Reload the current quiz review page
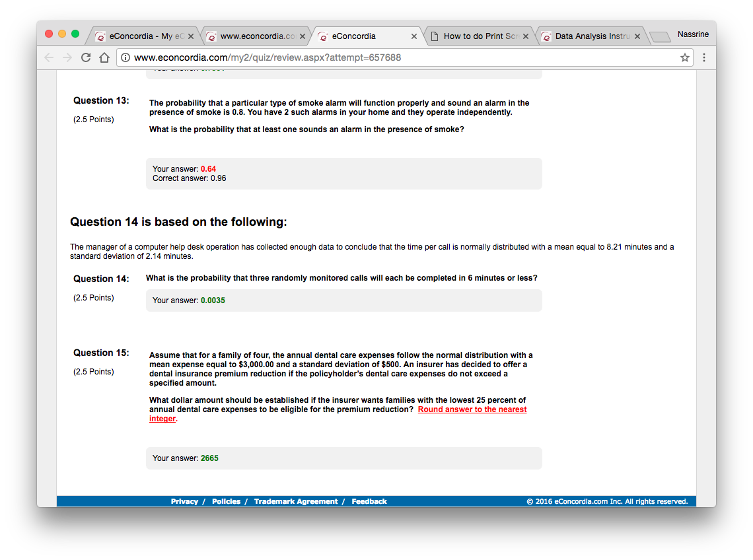753x560 pixels. (86, 57)
